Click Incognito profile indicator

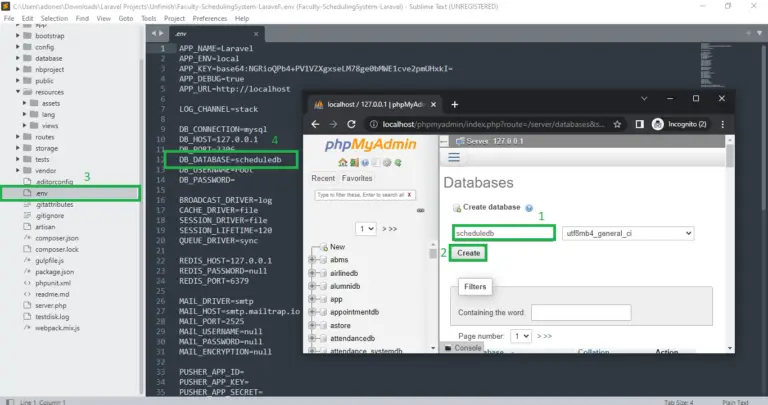click(680, 124)
